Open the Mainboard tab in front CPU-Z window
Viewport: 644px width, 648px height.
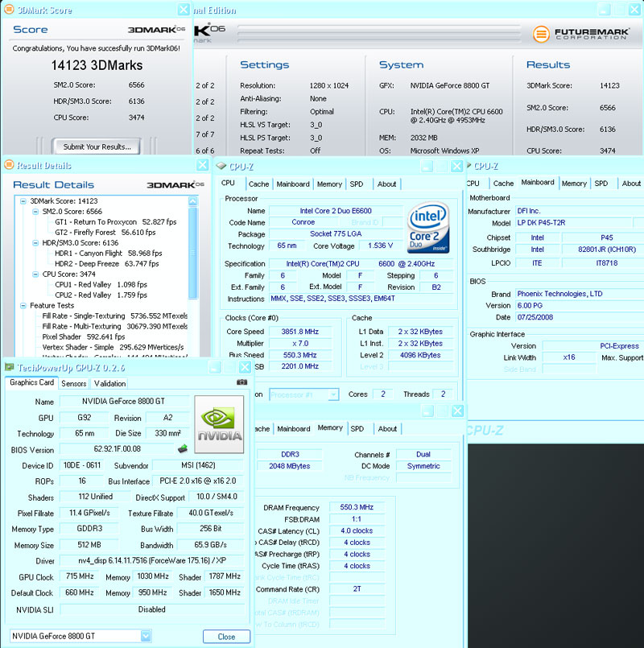[x=293, y=184]
